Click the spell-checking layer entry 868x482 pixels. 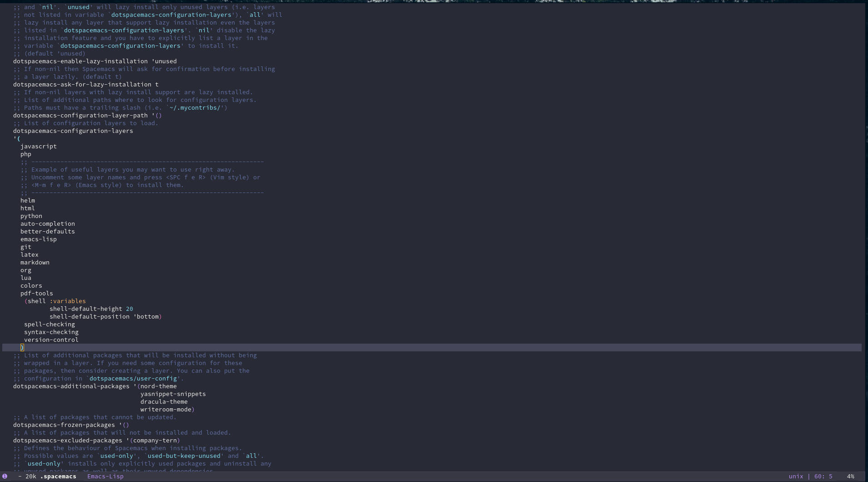coord(50,324)
